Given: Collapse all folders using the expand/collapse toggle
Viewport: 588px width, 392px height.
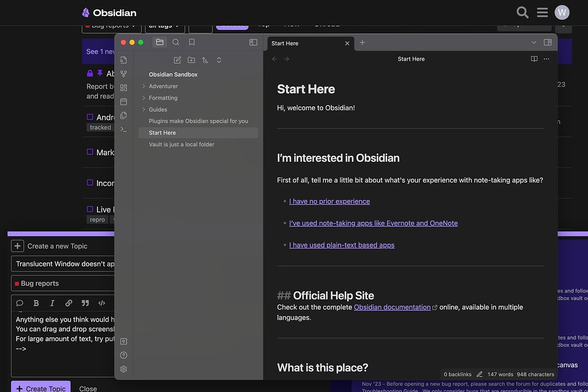Looking at the screenshot, I should tap(219, 60).
